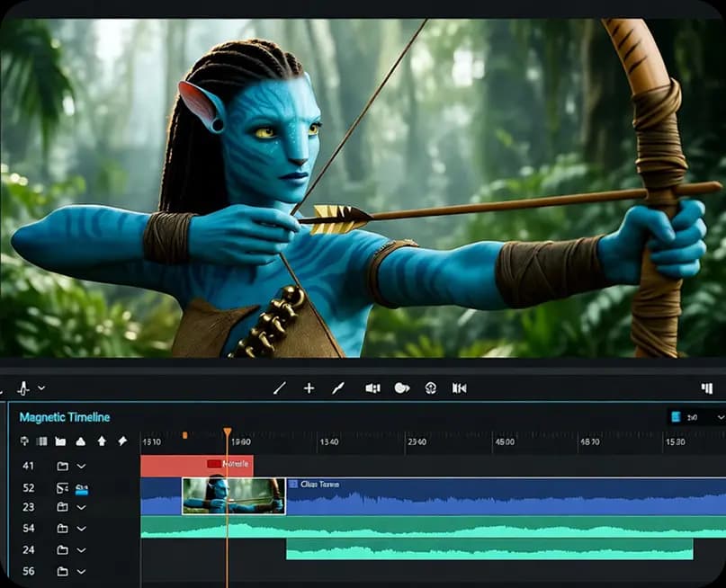Select the transitions icon in the toolbar
This screenshot has width=726, height=588.
pos(462,388)
